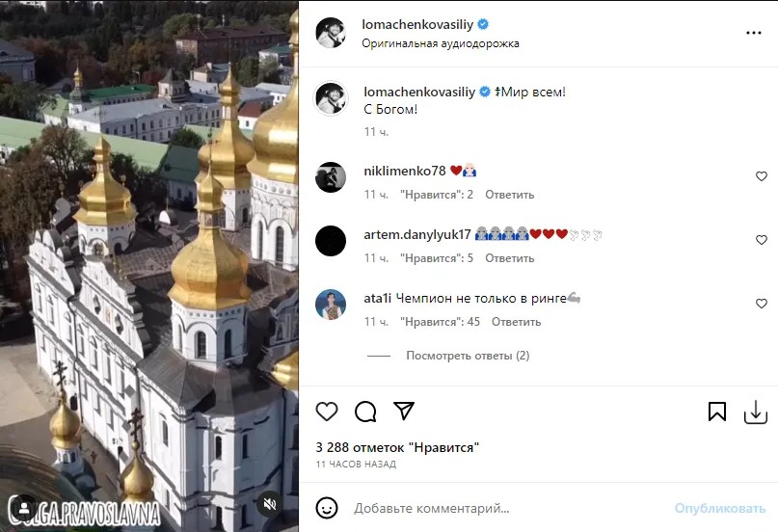778x532 pixels.
Task: Open the three-dots more options menu
Action: click(x=754, y=33)
